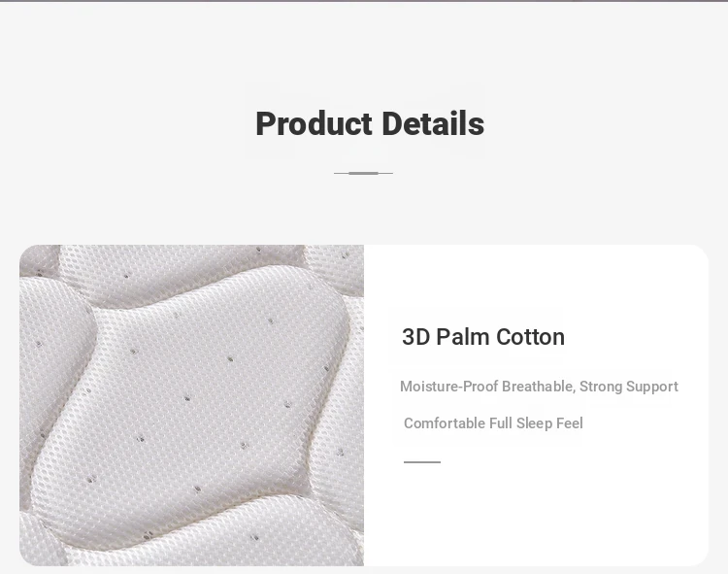Click the short dash below Comfortable Full Sleep Feel
This screenshot has width=728, height=574.
[x=422, y=462]
